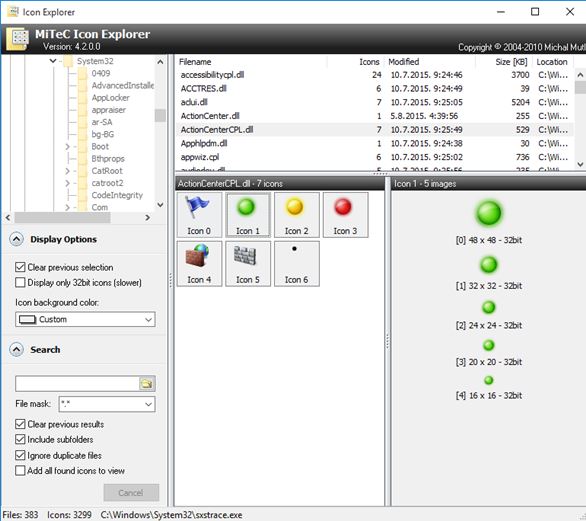Image resolution: width=586 pixels, height=521 pixels.
Task: Collapse the Search section
Action: click(16, 349)
